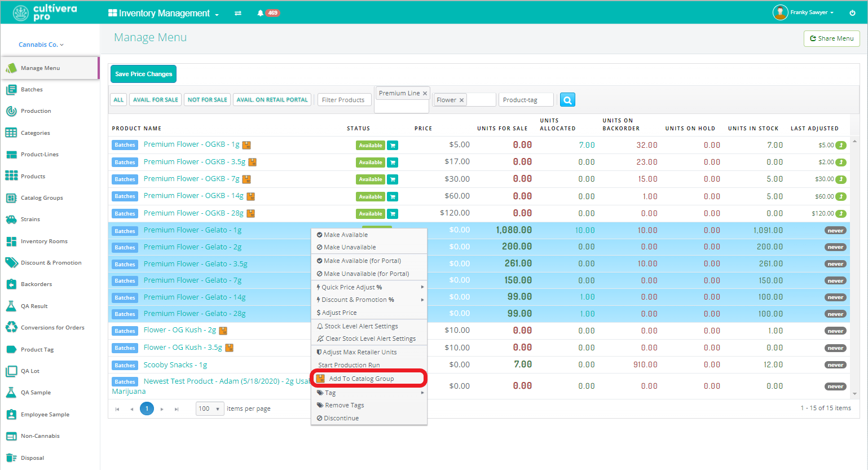Toggle the AVAIL. FOR SALE filter
This screenshot has width=868, height=470.
tap(155, 100)
